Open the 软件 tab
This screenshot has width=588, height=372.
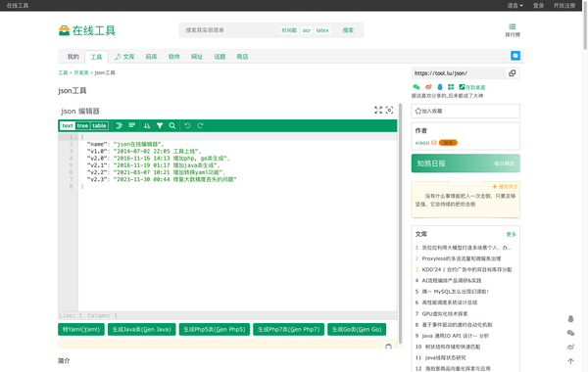pos(174,57)
